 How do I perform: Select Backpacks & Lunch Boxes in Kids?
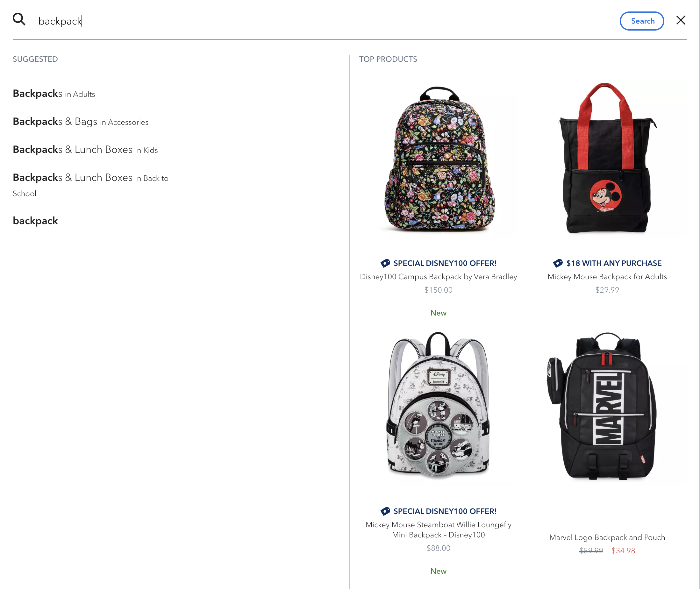point(85,150)
